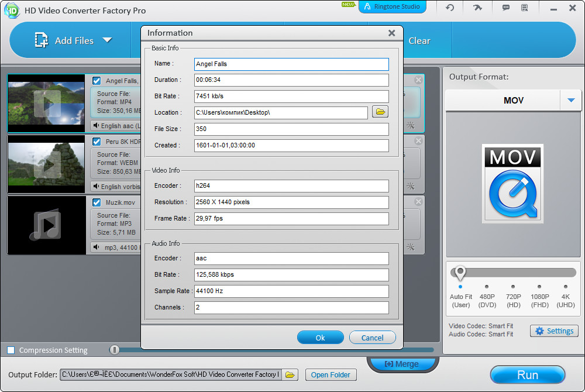Viewport: 585px width, 392px height.
Task: Open output Settings button
Action: (554, 331)
